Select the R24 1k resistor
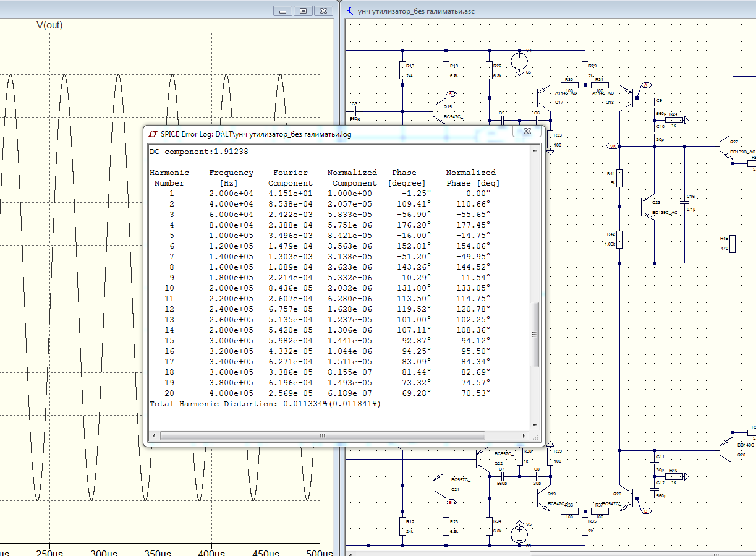 tap(673, 120)
